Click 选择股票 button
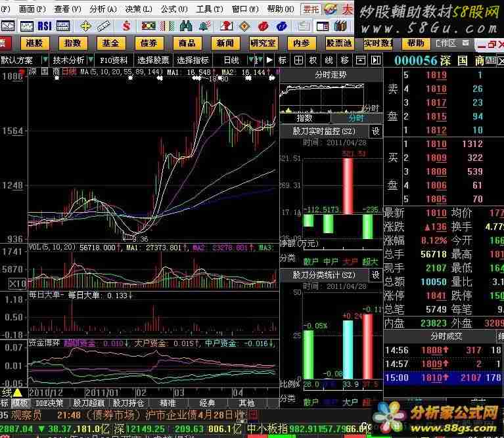Image resolution: width=504 pixels, height=438 pixels. 153,60
